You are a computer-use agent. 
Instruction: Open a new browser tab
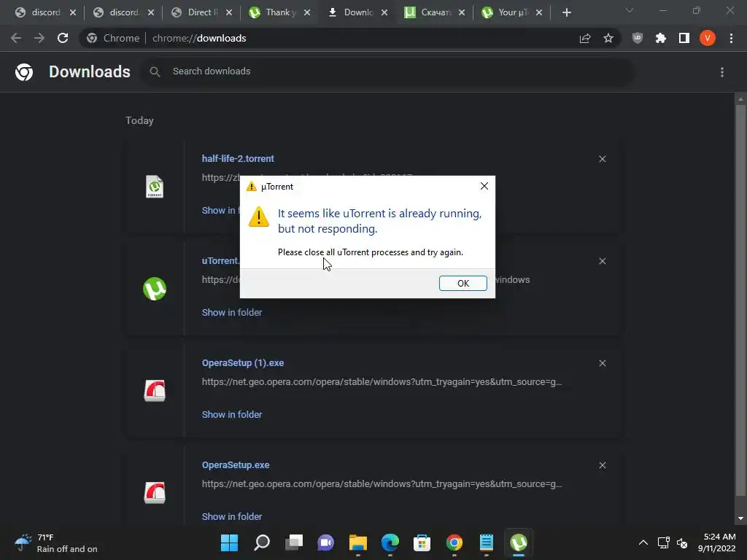[566, 13]
